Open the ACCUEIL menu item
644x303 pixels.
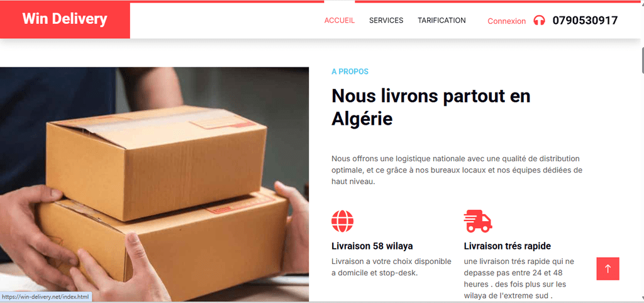339,20
